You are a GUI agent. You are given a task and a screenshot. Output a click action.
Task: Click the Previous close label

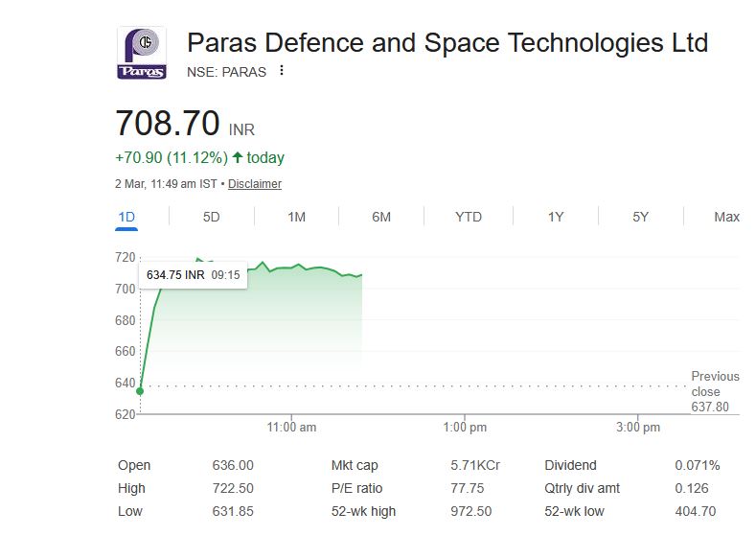click(x=715, y=384)
